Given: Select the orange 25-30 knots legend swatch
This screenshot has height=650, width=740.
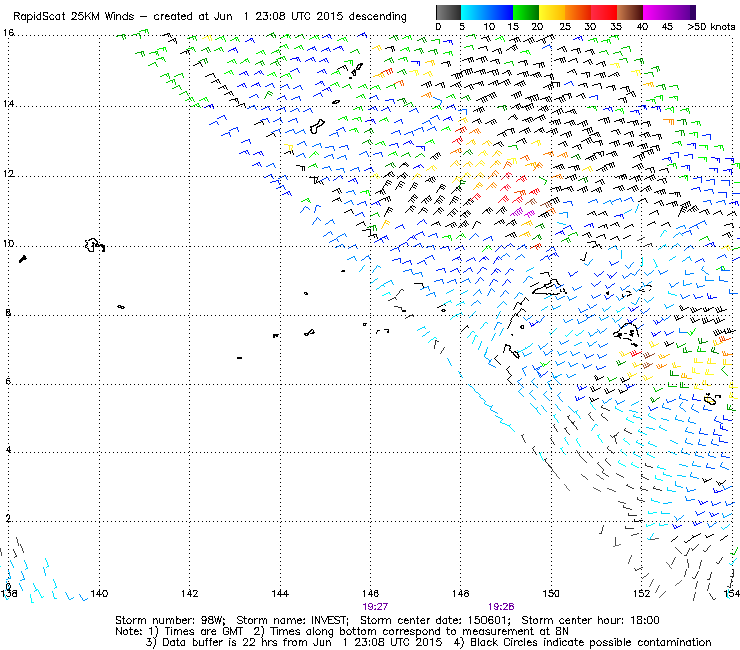Looking at the screenshot, I should click(578, 12).
